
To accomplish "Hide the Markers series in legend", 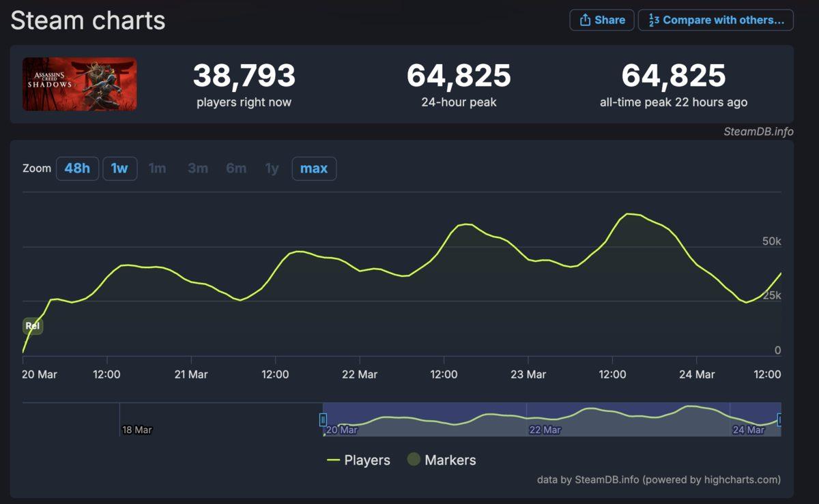I will click(441, 460).
